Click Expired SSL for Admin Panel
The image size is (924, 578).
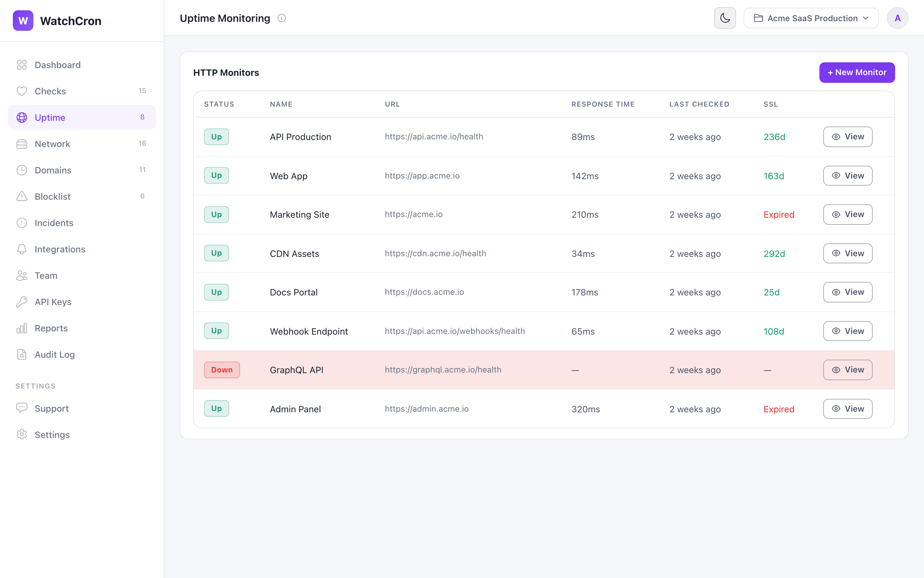[x=779, y=409]
